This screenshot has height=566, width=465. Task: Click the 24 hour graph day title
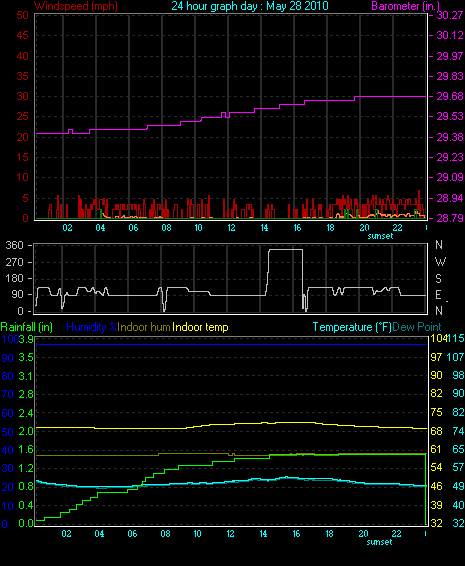coord(250,6)
